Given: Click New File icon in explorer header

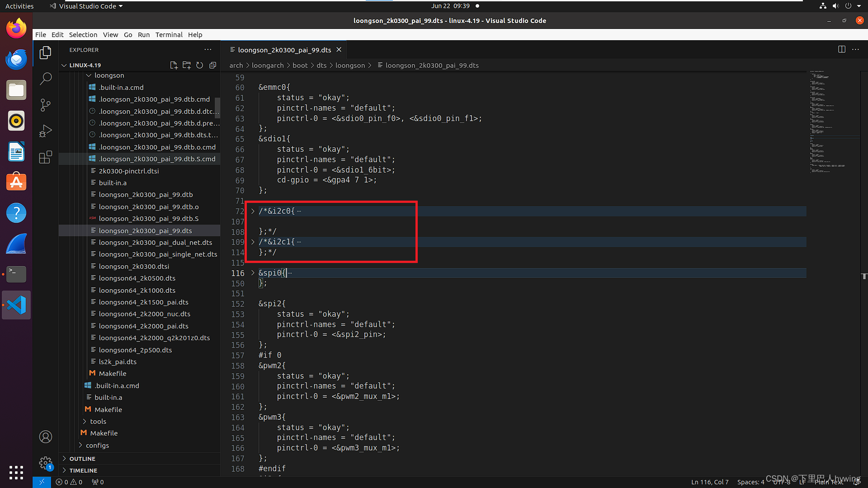Looking at the screenshot, I should coord(174,65).
